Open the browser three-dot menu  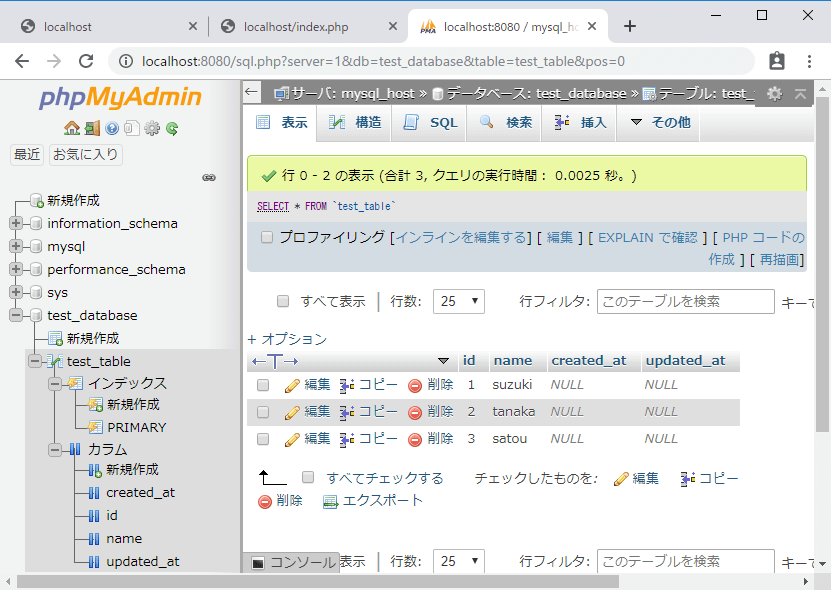809,61
